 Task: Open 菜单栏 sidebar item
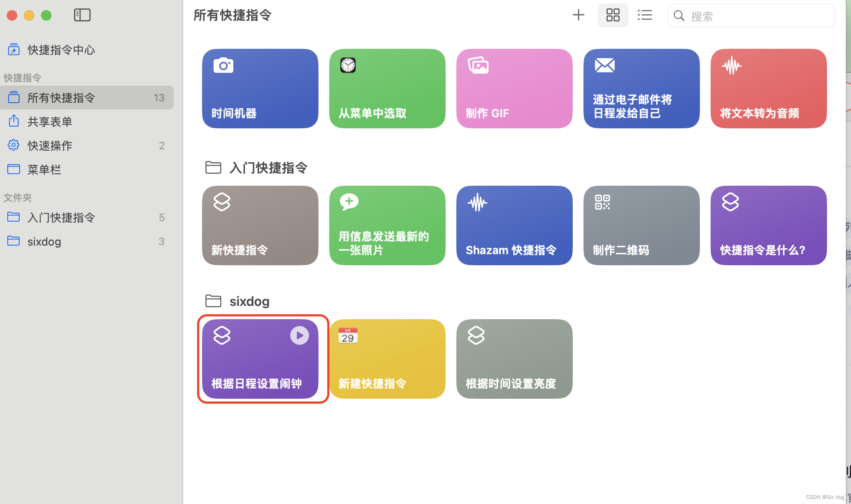(44, 170)
